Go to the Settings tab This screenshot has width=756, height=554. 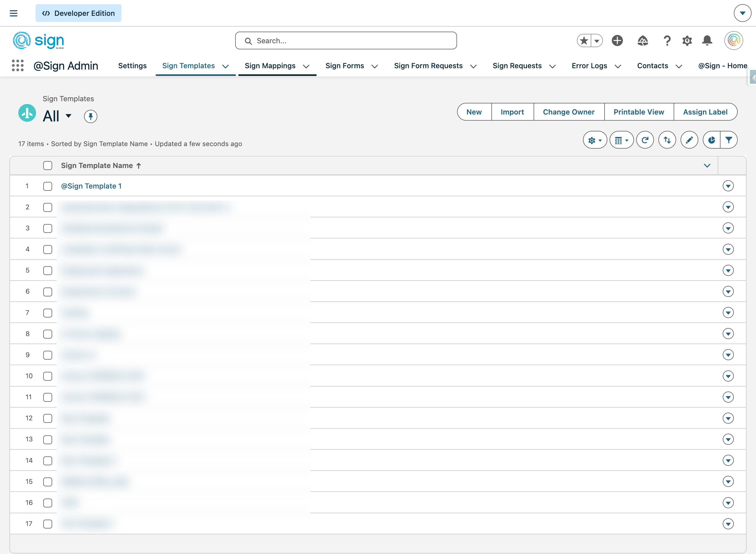[x=132, y=66]
